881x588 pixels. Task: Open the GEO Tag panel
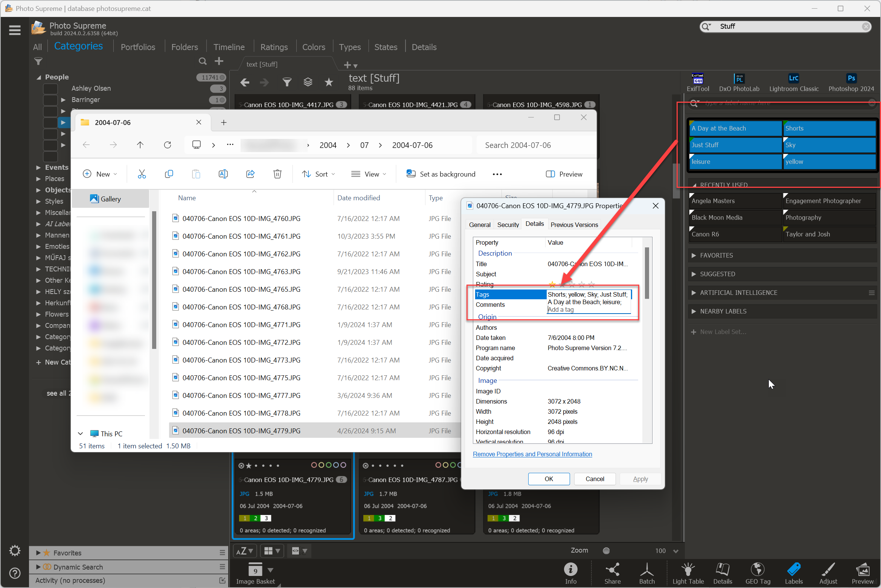[x=758, y=573]
